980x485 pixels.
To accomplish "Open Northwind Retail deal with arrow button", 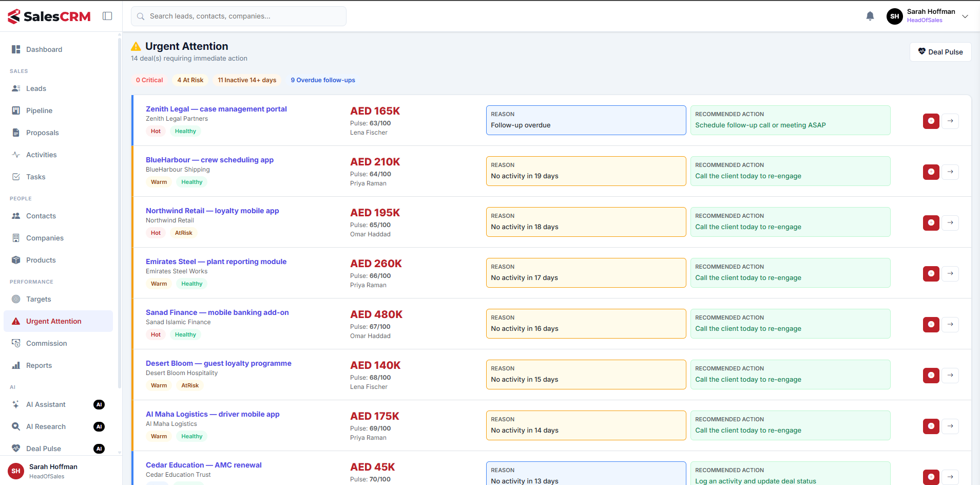I will coord(950,222).
